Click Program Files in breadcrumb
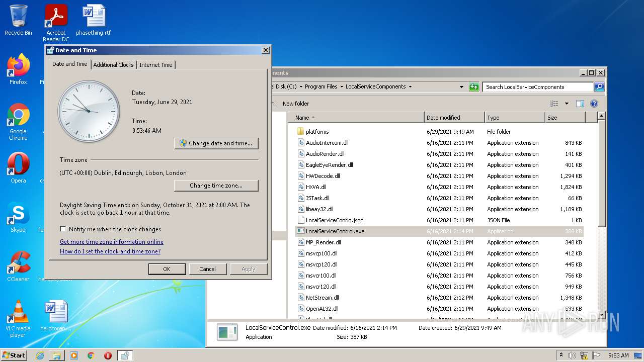 (x=320, y=86)
